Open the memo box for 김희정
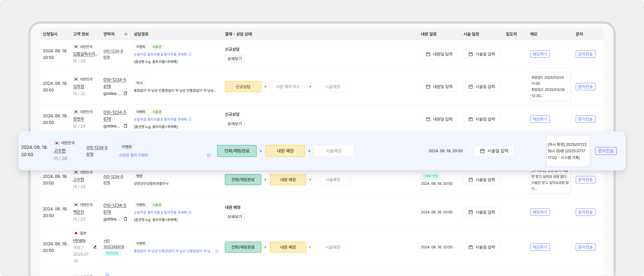644x276 pixels. [550, 87]
